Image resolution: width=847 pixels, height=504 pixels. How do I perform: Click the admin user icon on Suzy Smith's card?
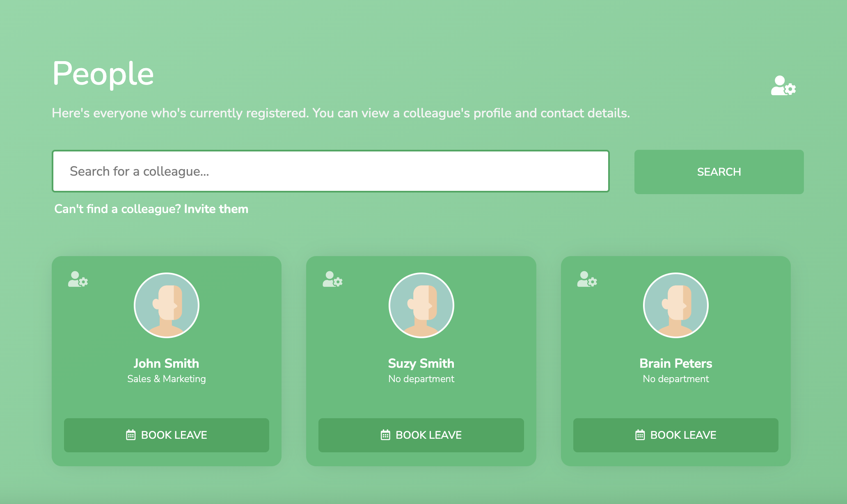click(x=332, y=280)
